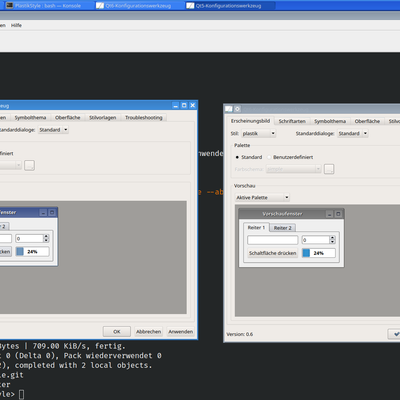Select Schriftarten tab in right window
This screenshot has height=400, width=400.
coord(292,121)
